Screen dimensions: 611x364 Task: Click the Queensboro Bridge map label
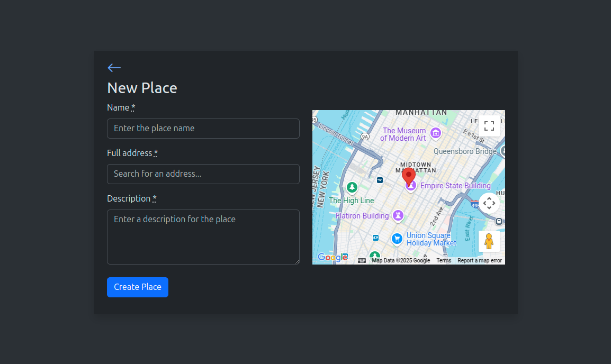465,151
